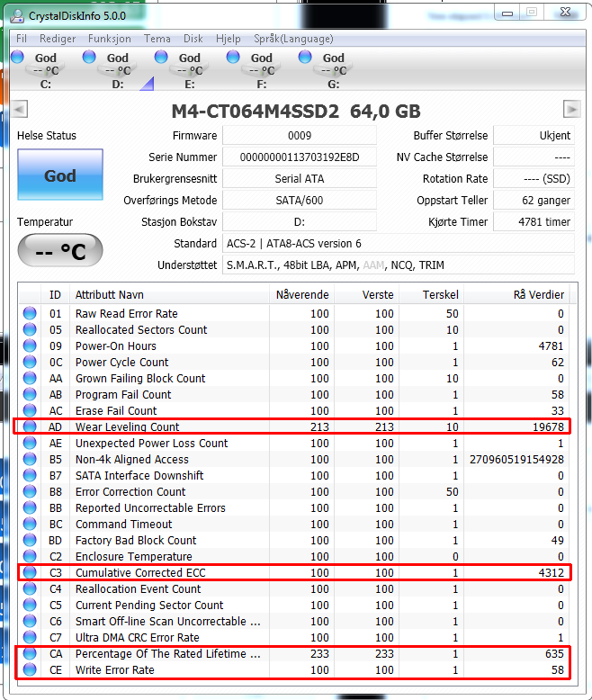Click the CrystalDiskInfo title bar icon
592x700 pixels.
[17, 15]
